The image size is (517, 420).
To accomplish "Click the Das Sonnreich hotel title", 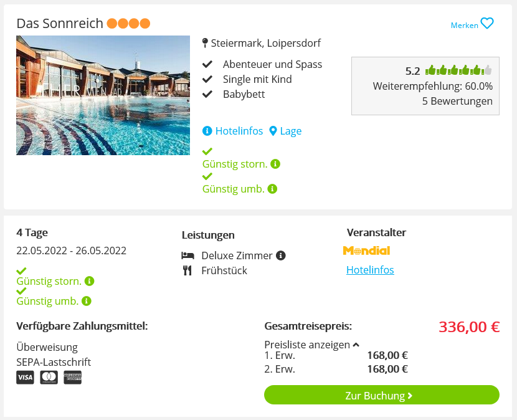I will [60, 24].
